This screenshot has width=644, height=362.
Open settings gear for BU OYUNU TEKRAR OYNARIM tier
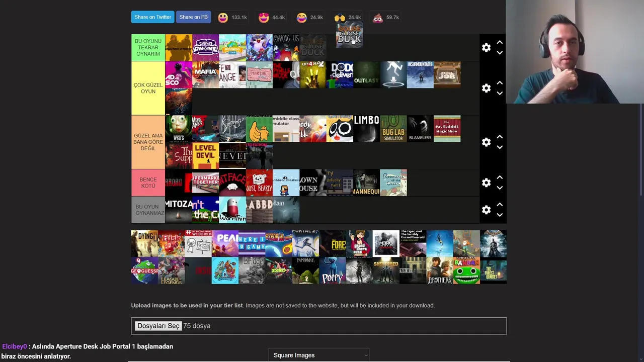(x=486, y=48)
